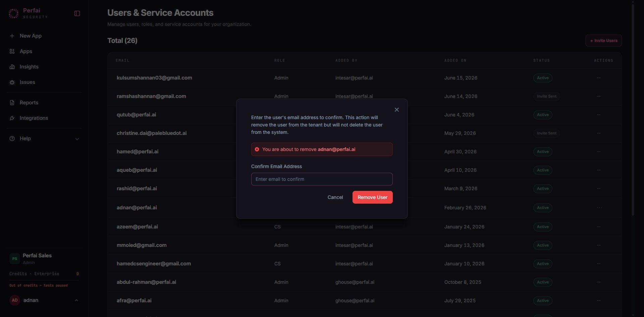This screenshot has width=644, height=317.
Task: Click the out of credits warning text
Action: click(x=39, y=285)
